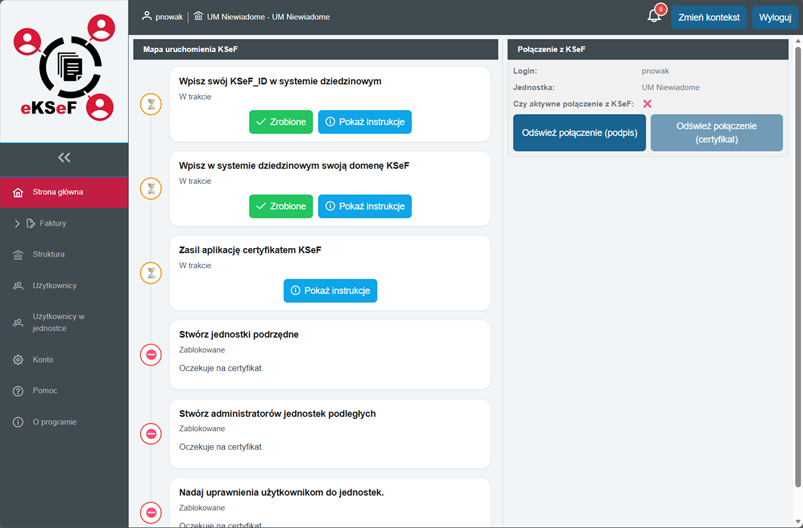The height and width of the screenshot is (528, 803).
Task: Click the eKSeF logo
Action: (64, 71)
